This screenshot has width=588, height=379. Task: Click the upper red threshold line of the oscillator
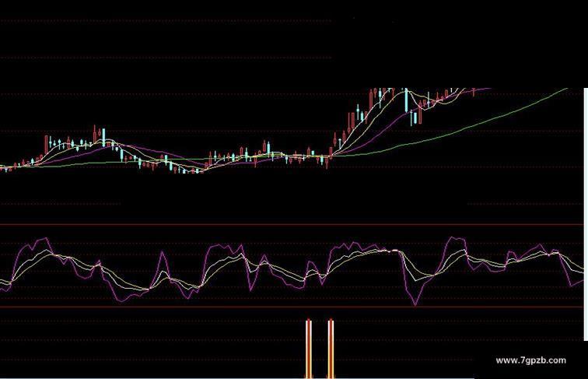click(292, 225)
